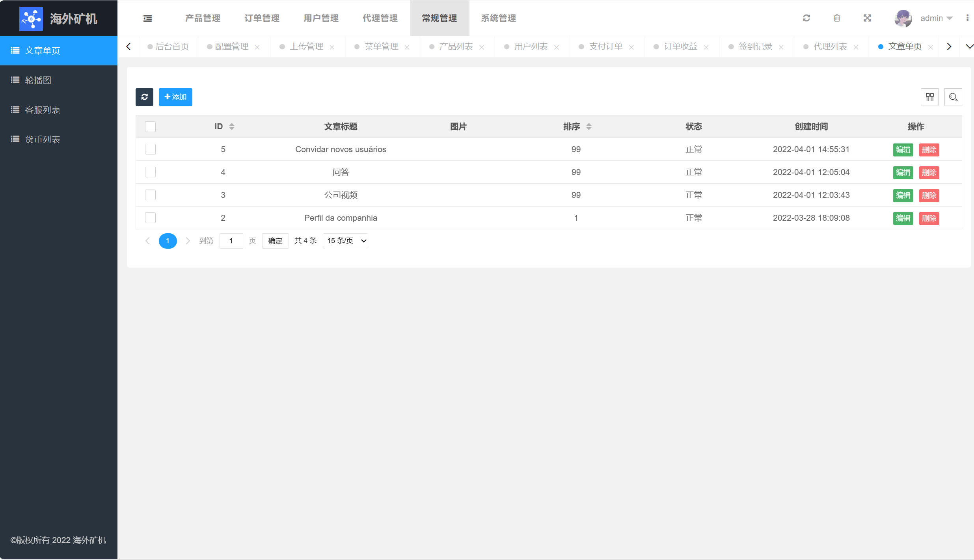Image resolution: width=974 pixels, height=560 pixels.
Task: Click the 确定 page jump button
Action: point(275,241)
